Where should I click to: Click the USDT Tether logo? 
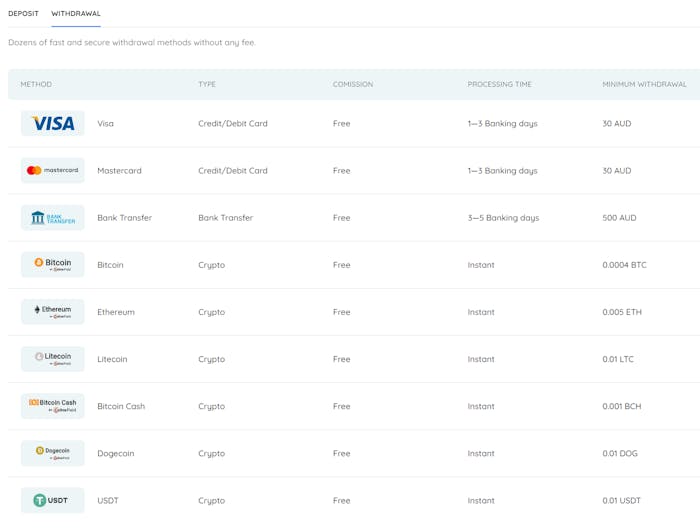coord(53,500)
